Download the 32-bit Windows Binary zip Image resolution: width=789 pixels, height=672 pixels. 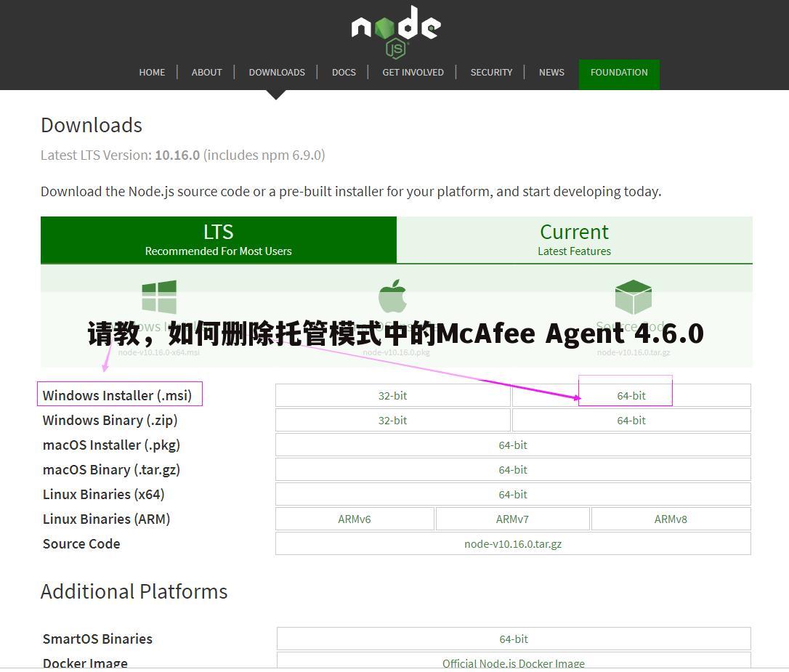tap(392, 420)
